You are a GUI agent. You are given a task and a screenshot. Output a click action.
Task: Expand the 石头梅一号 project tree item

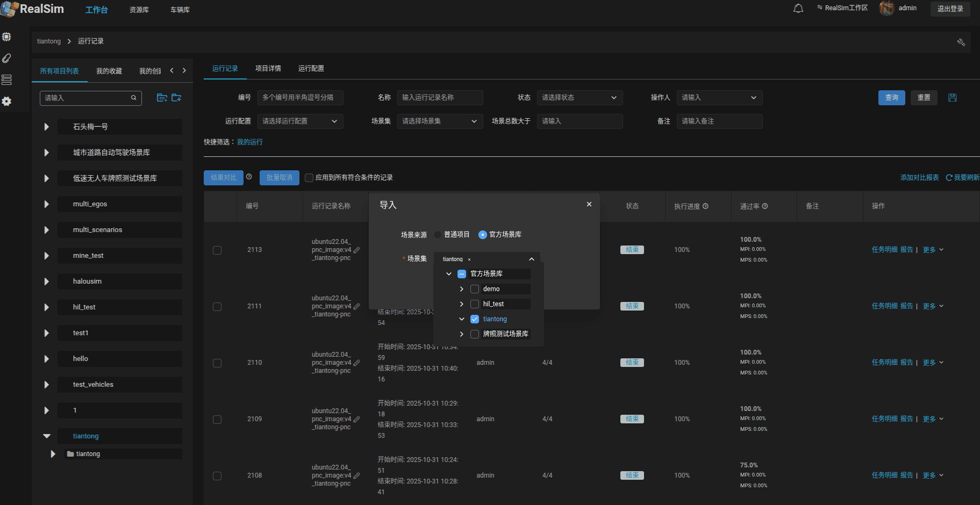46,127
